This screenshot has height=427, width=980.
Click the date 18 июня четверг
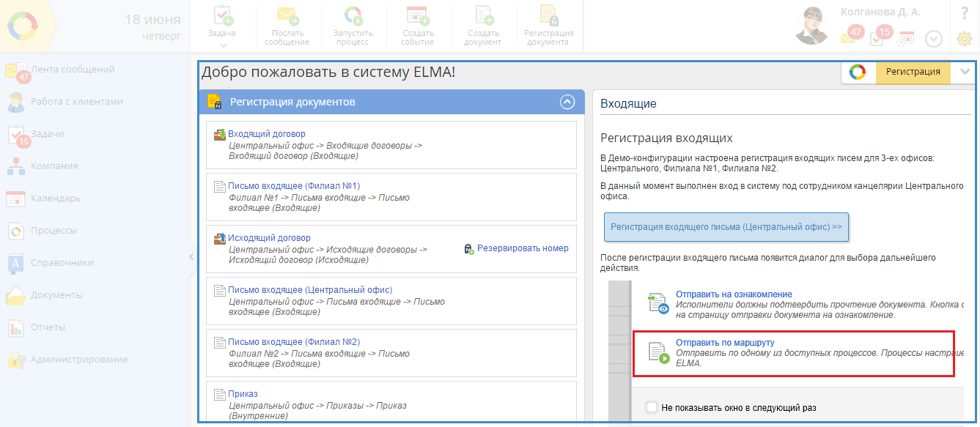[152, 26]
